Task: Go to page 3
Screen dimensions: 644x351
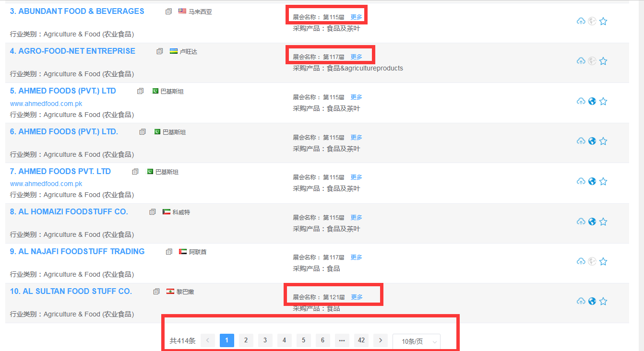Action: point(265,340)
